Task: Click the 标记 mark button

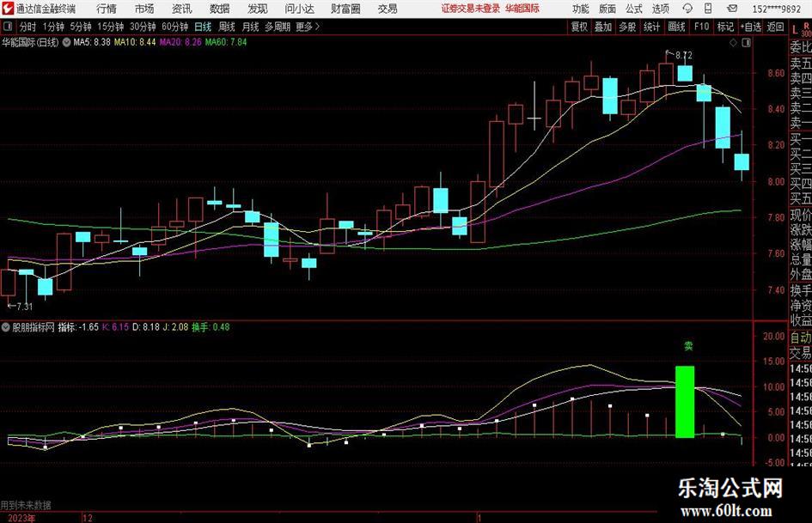Action: (725, 27)
